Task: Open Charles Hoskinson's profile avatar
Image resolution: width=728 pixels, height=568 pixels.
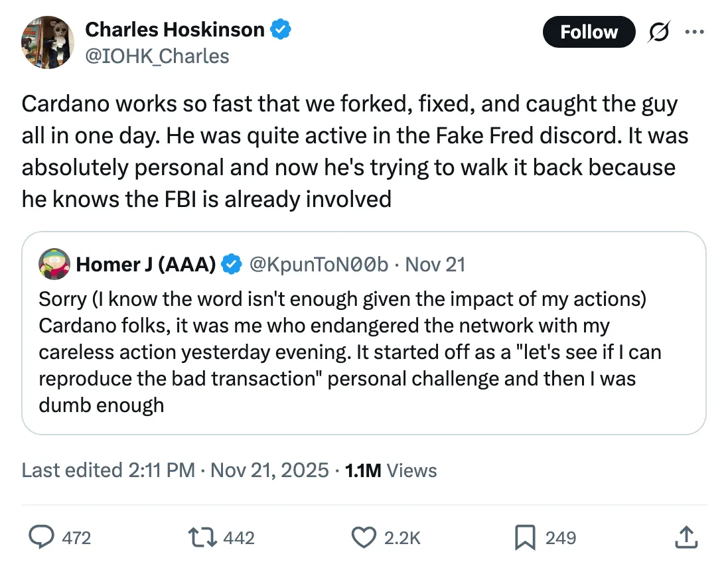Action: (48, 42)
